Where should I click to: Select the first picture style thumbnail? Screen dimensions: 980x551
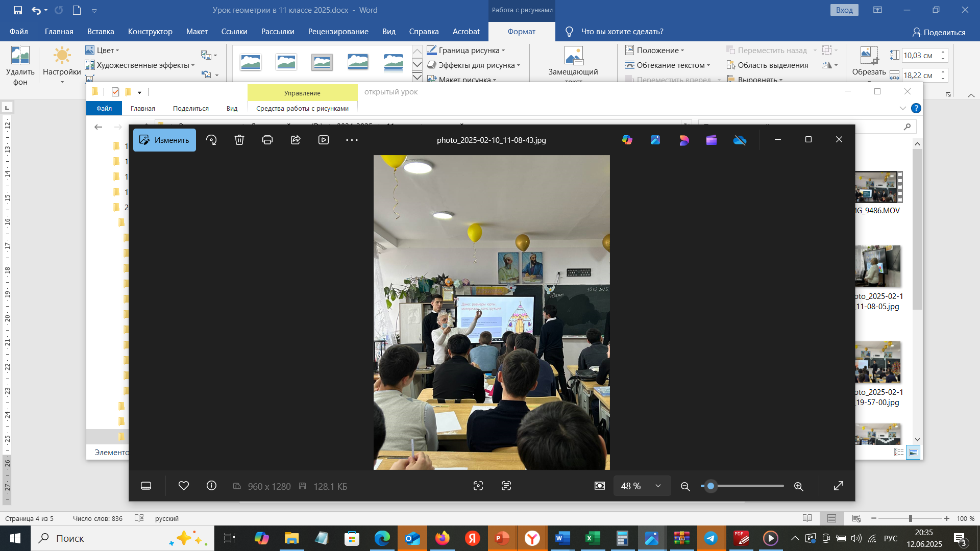(251, 62)
